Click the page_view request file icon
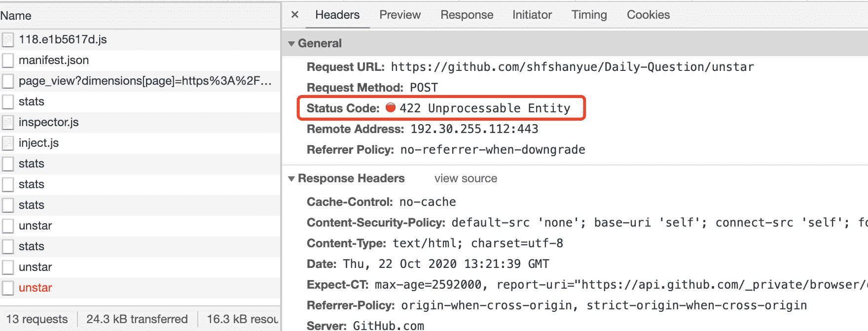The width and height of the screenshot is (868, 331). (8, 81)
